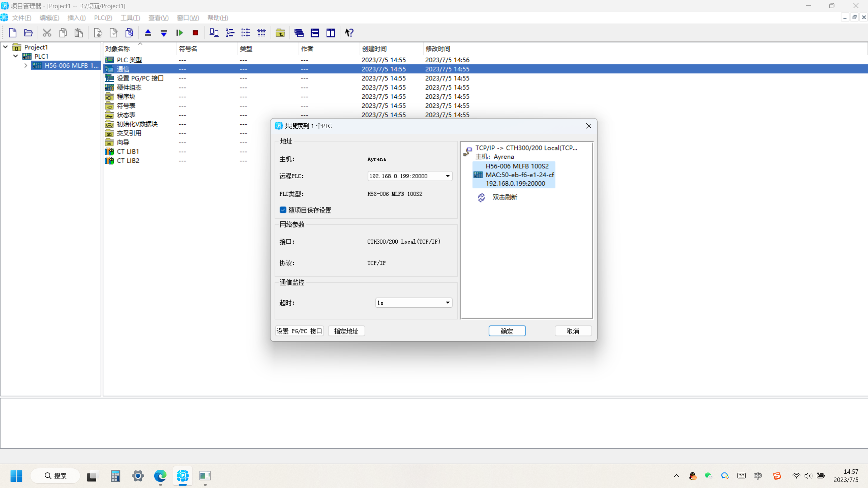Select the 交叉引用 item in object list
Image resolution: width=868 pixels, height=488 pixels.
[x=129, y=133]
